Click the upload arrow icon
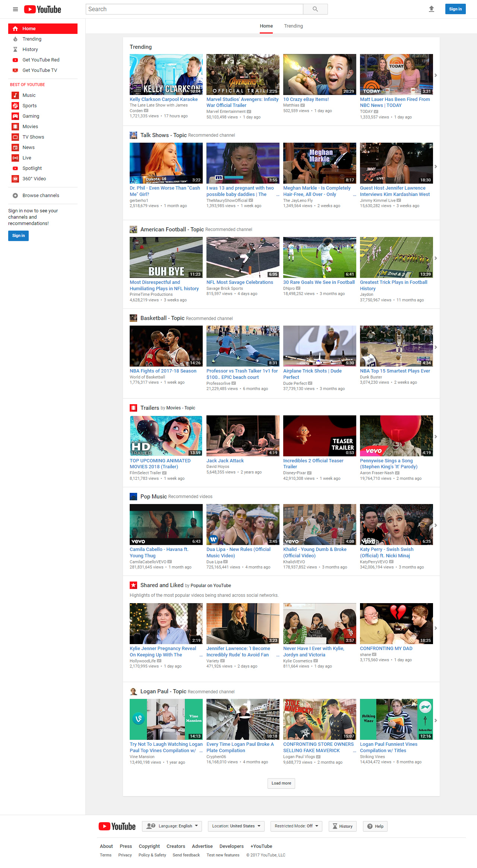The image size is (477, 868). tap(432, 9)
